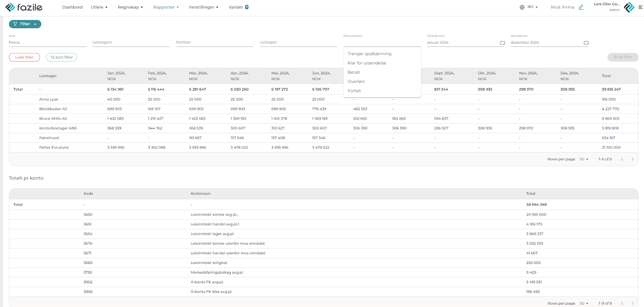The image size is (644, 307).
Task: Open the NO language dropdown
Action: [x=533, y=7]
